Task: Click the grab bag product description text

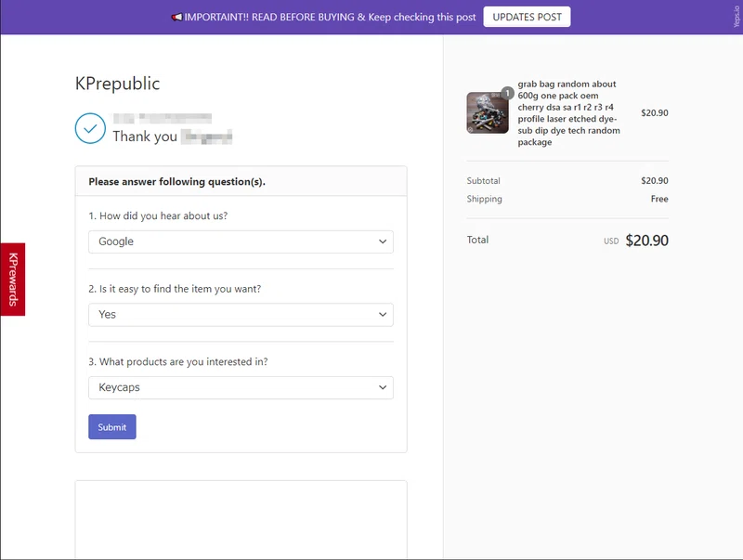Action: click(x=568, y=112)
